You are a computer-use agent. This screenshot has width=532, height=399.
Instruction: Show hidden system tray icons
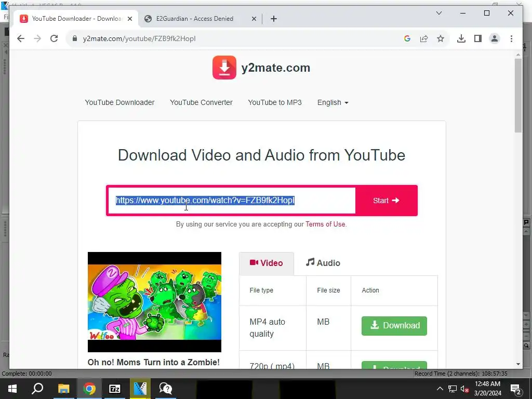(440, 389)
